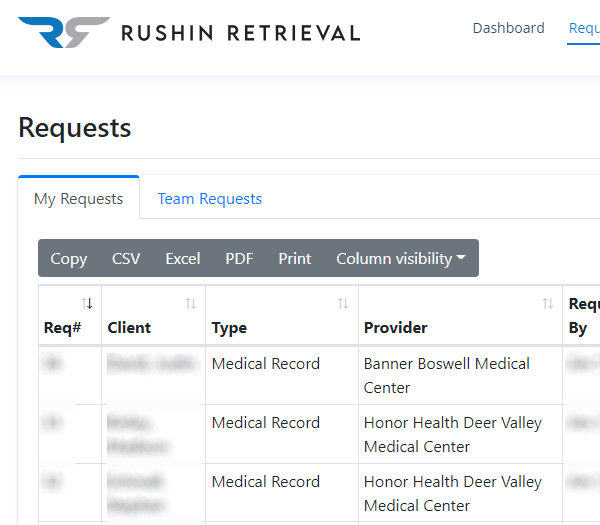Sort table by Req# column arrows

coord(87,303)
